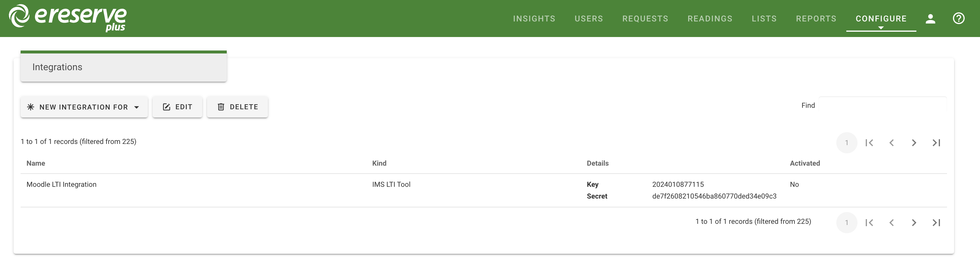Jump to last page in bottom pagination

click(x=936, y=223)
